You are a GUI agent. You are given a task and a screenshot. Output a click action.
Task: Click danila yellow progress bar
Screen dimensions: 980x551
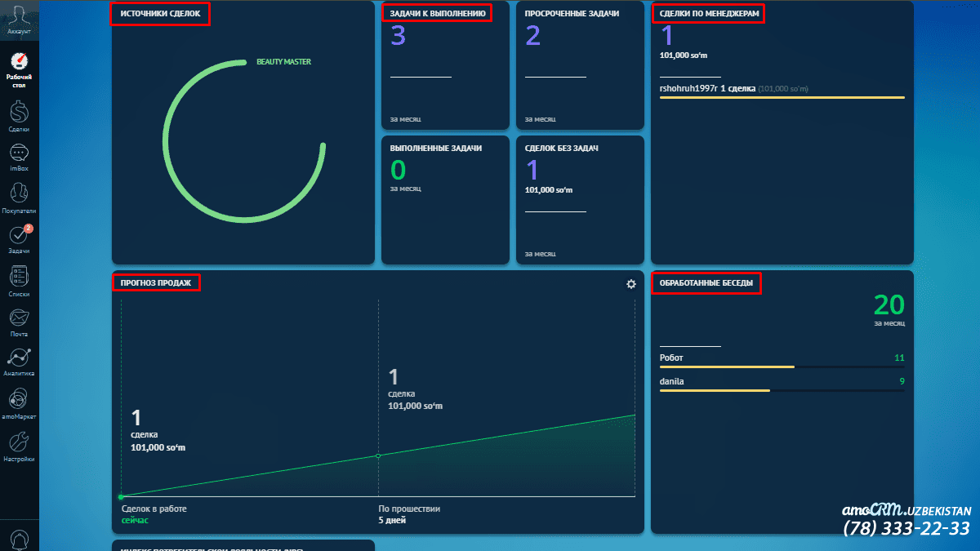pos(715,390)
